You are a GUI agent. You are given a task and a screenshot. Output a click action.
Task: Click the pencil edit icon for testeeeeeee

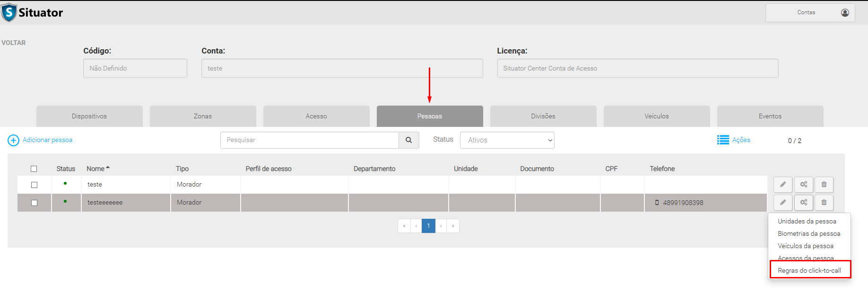(783, 203)
